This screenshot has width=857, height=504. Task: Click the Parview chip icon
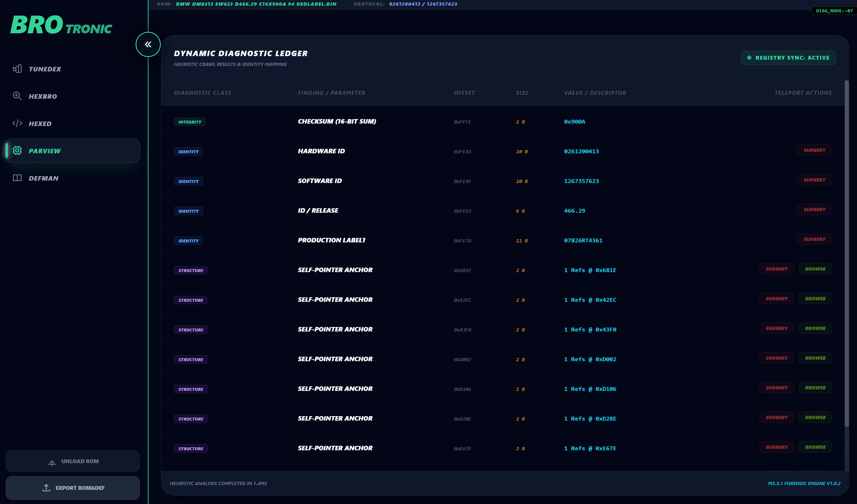pyautogui.click(x=17, y=151)
